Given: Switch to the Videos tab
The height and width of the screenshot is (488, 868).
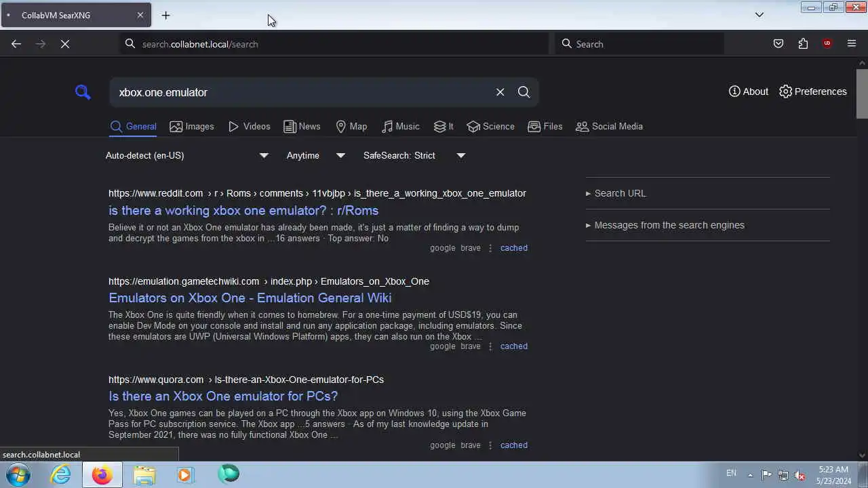Looking at the screenshot, I should [x=250, y=127].
